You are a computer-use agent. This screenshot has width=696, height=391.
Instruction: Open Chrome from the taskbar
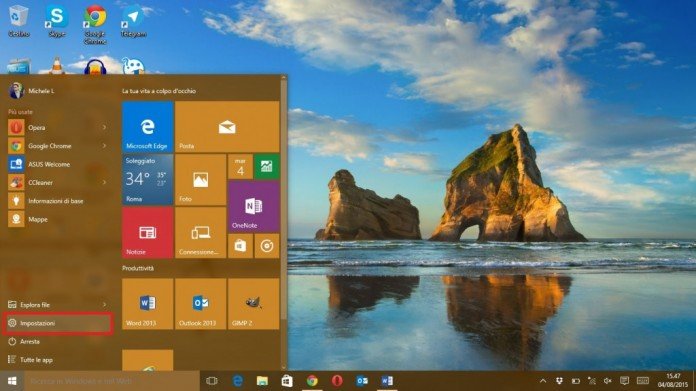(x=312, y=381)
